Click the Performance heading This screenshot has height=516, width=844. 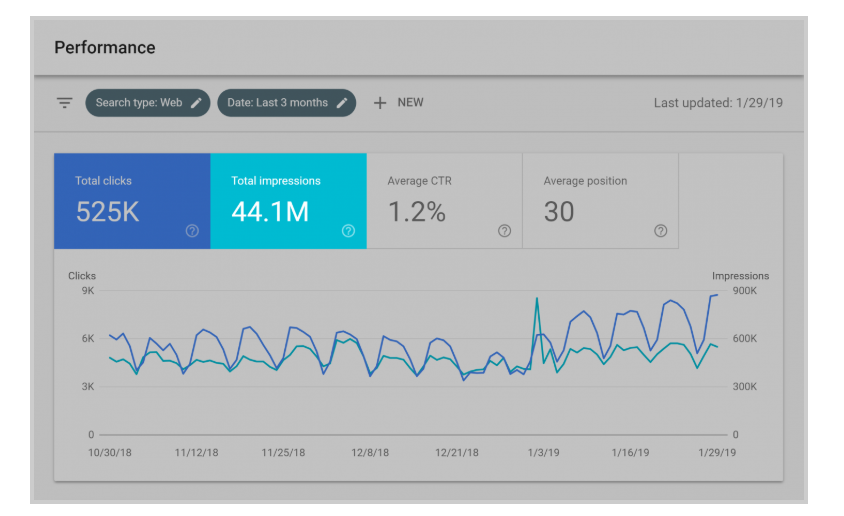(x=105, y=47)
